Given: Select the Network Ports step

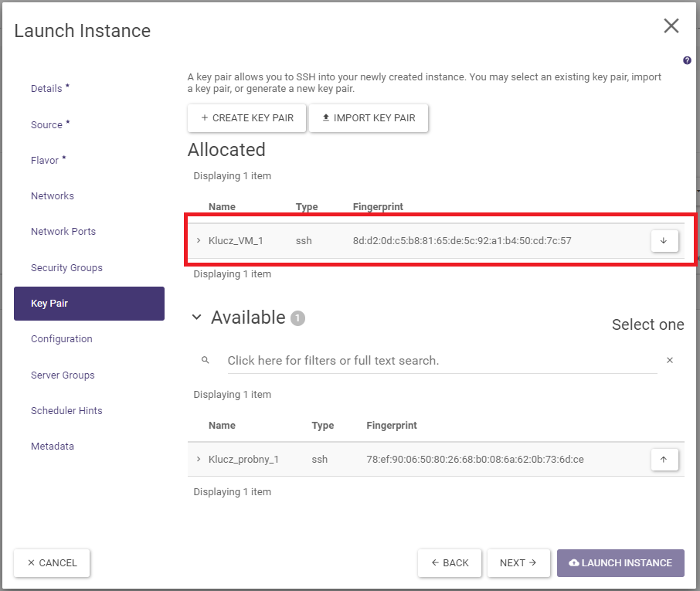Looking at the screenshot, I should click(x=63, y=232).
